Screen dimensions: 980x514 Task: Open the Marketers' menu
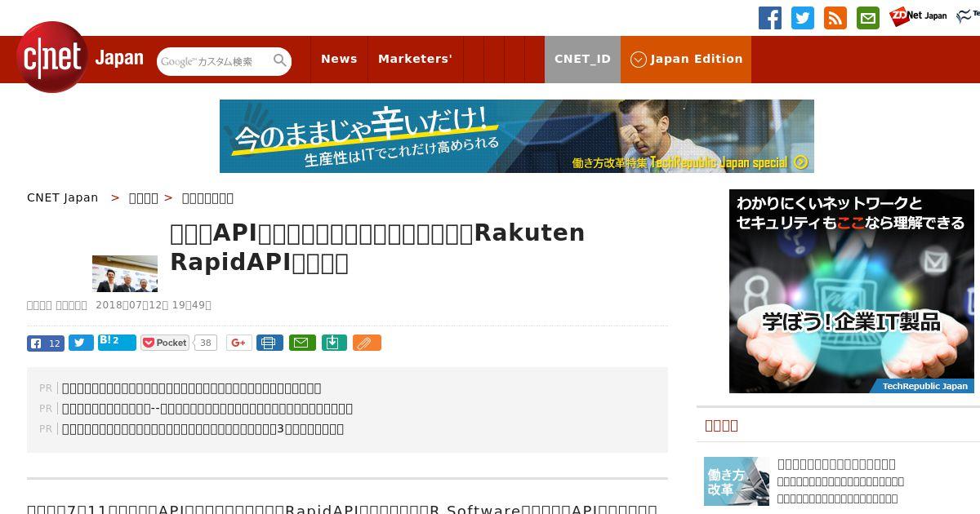(x=415, y=59)
